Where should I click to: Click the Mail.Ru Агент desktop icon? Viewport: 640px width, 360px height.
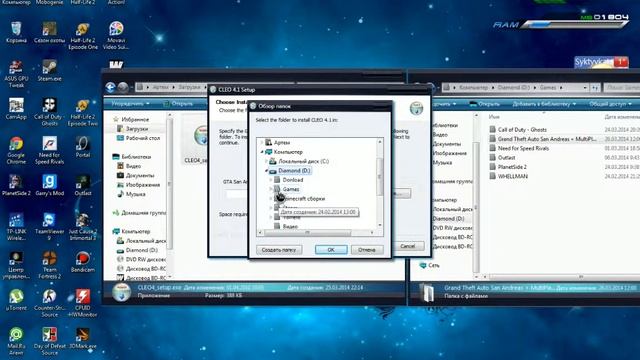pyautogui.click(x=16, y=341)
